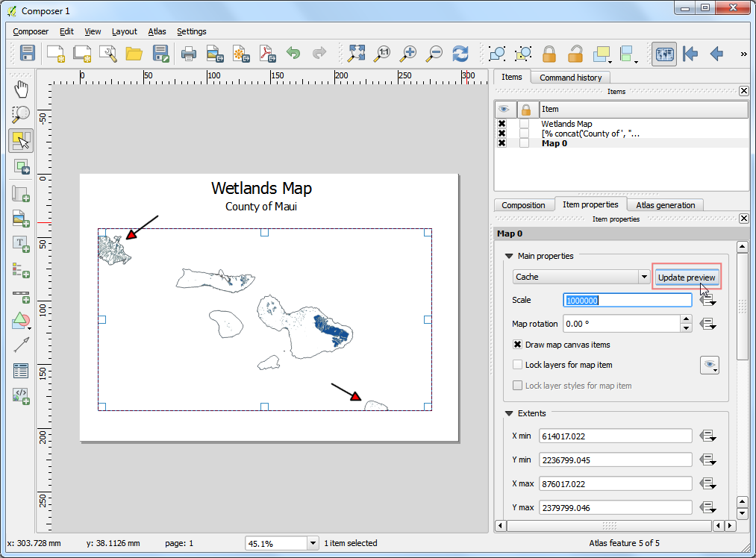Click the Update preview button
This screenshot has width=756, height=558.
pyautogui.click(x=687, y=277)
